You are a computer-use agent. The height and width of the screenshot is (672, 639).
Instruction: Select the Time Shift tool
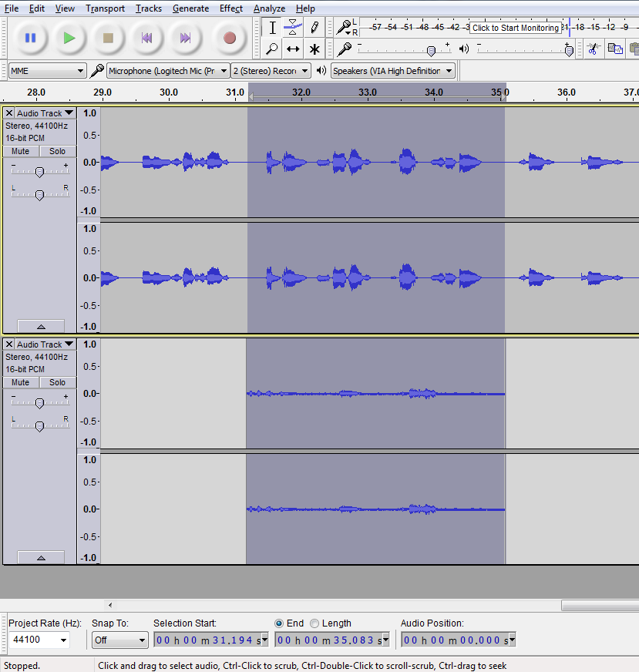click(x=293, y=49)
